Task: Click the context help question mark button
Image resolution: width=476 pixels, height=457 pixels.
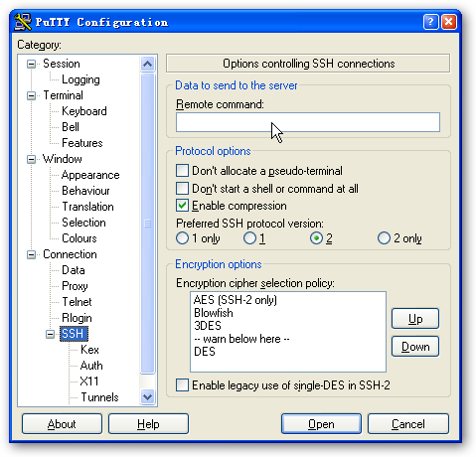Action: click(430, 22)
